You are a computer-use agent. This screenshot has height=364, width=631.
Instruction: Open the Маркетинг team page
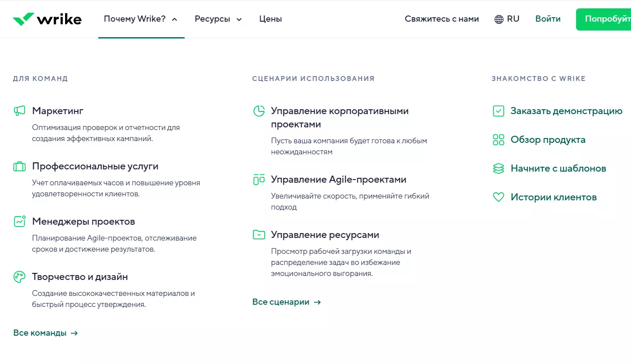(58, 111)
